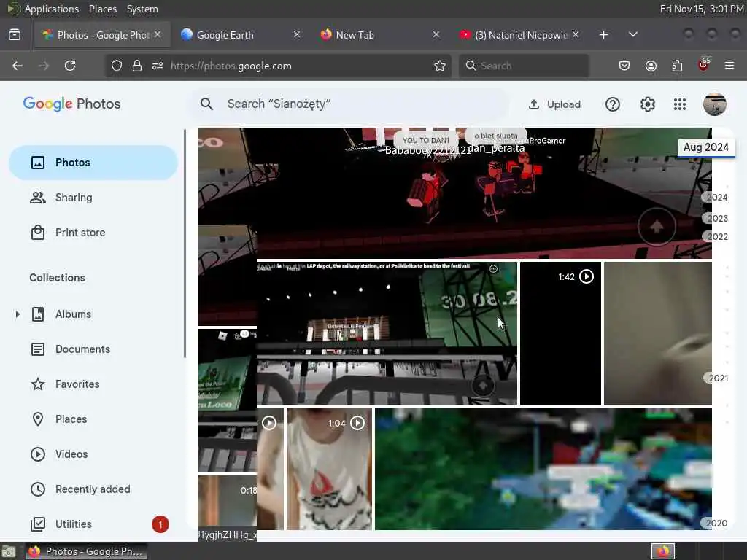Open Sharing in the sidebar
747x560 pixels.
pos(93,198)
